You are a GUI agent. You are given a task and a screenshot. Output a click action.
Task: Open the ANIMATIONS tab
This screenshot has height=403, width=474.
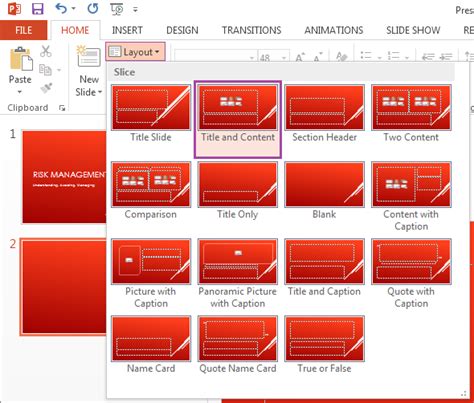click(334, 30)
